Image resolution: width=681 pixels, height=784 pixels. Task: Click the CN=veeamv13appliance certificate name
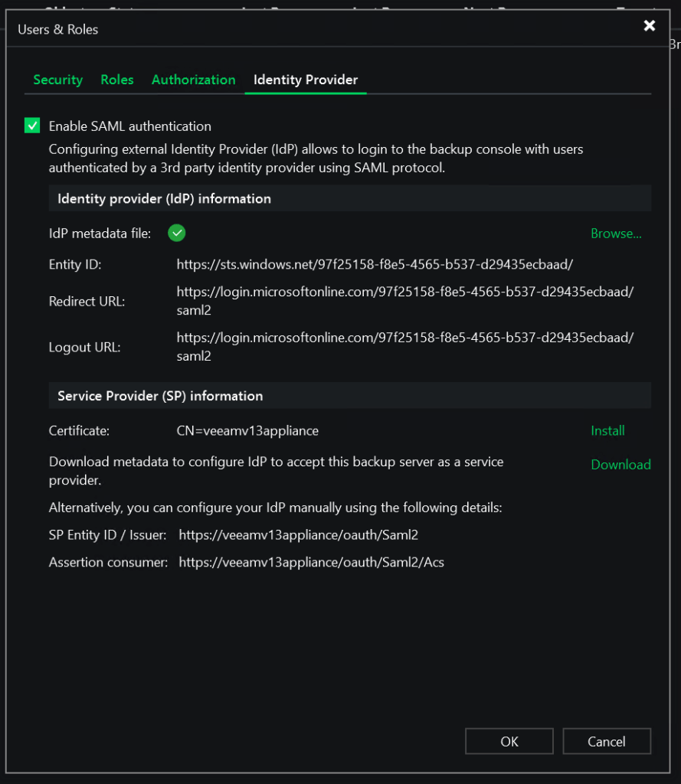click(247, 431)
